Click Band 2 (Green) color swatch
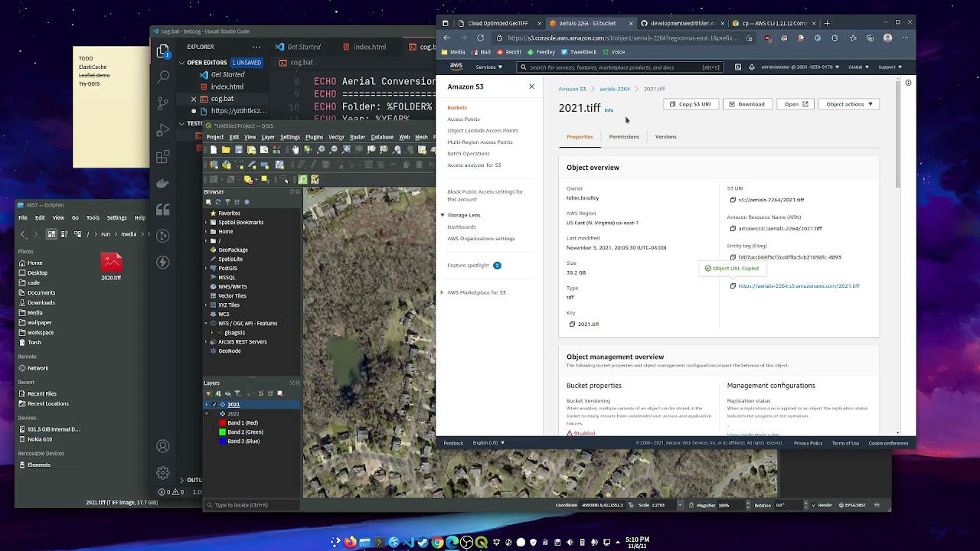The image size is (980, 551). 222,432
